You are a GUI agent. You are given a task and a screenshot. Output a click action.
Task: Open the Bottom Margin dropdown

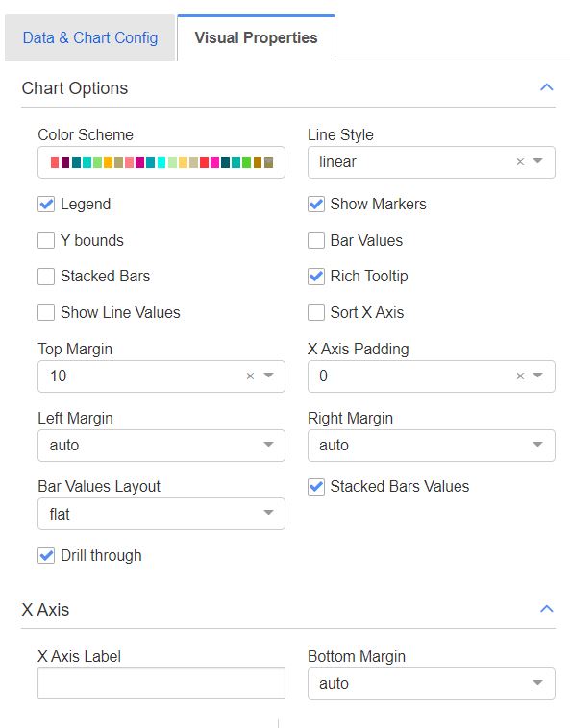point(431,683)
